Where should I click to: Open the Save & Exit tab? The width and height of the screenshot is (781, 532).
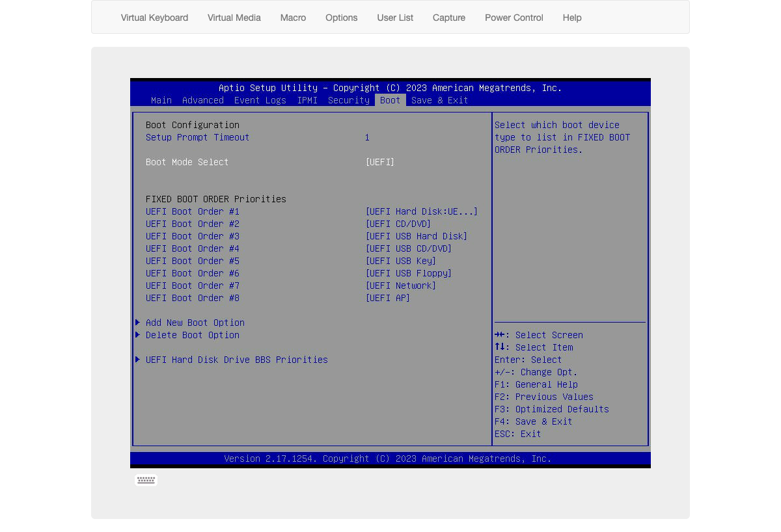click(x=439, y=100)
